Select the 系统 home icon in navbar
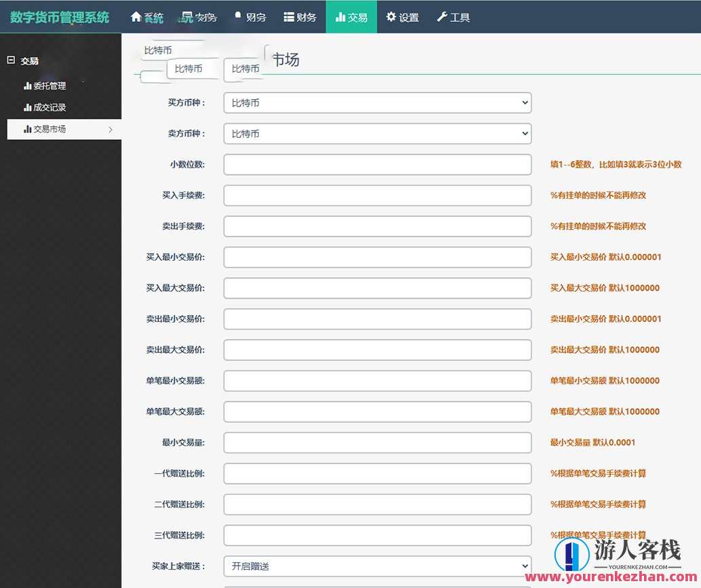The width and height of the screenshot is (701, 588). [x=136, y=17]
